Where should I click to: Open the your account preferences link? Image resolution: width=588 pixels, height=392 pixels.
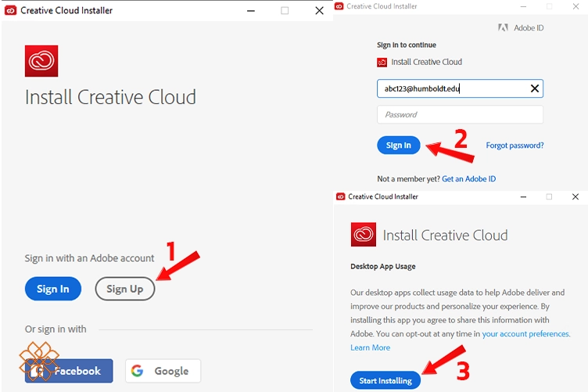pyautogui.click(x=525, y=334)
